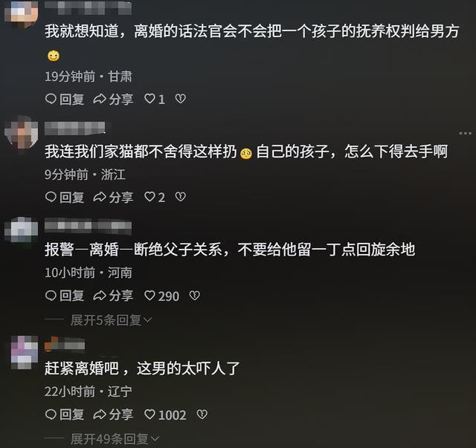This screenshot has height=448, width=476.
Task: Share the Henan 报警 comment
Action: click(113, 296)
